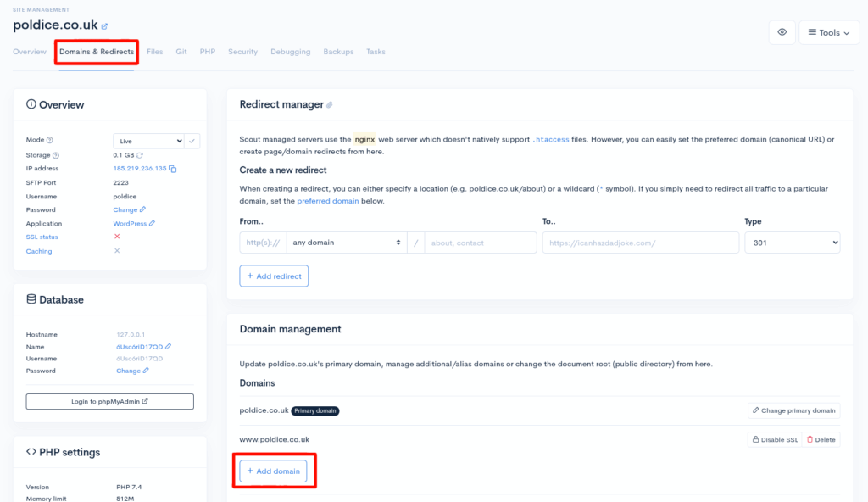The height and width of the screenshot is (502, 868).
Task: Click the storage refresh icon
Action: click(140, 155)
